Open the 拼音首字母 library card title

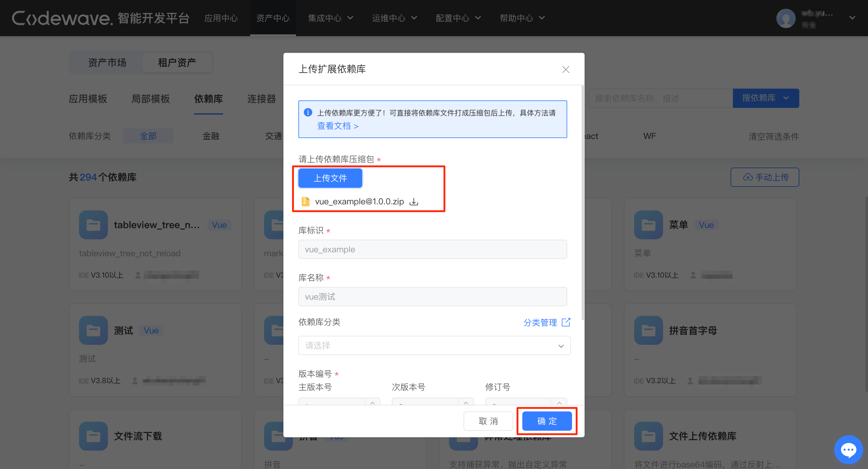693,330
